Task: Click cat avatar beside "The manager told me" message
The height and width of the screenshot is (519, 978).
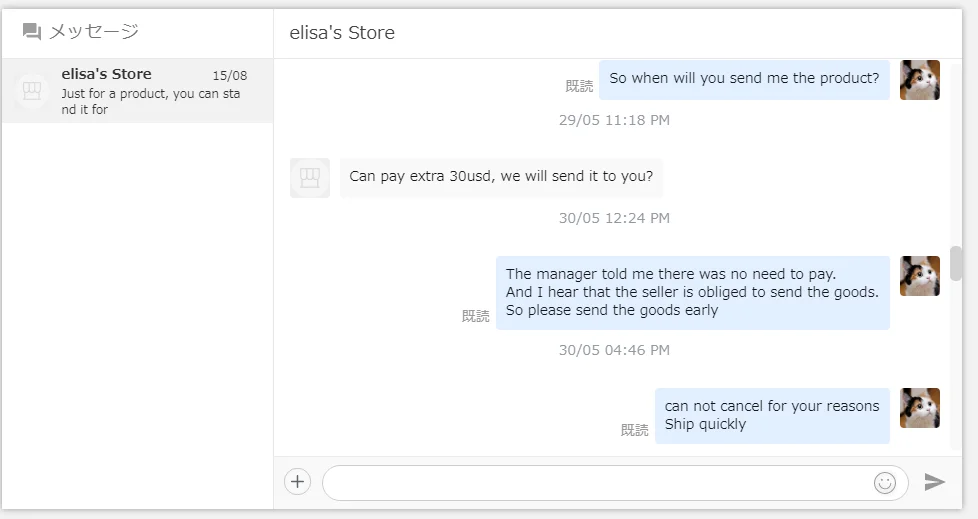Action: (x=919, y=276)
